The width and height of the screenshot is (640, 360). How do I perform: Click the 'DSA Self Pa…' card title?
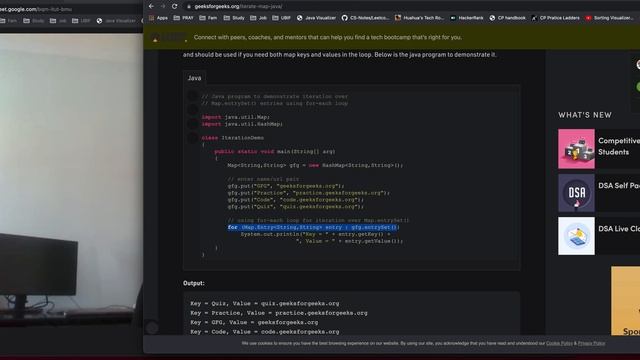(619, 186)
